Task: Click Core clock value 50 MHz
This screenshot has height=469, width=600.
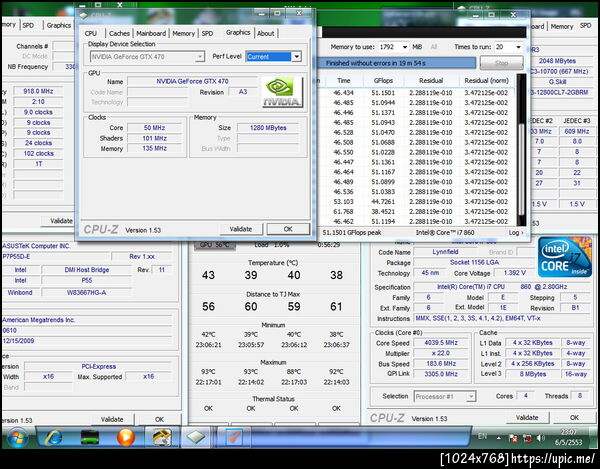Action: [154, 128]
